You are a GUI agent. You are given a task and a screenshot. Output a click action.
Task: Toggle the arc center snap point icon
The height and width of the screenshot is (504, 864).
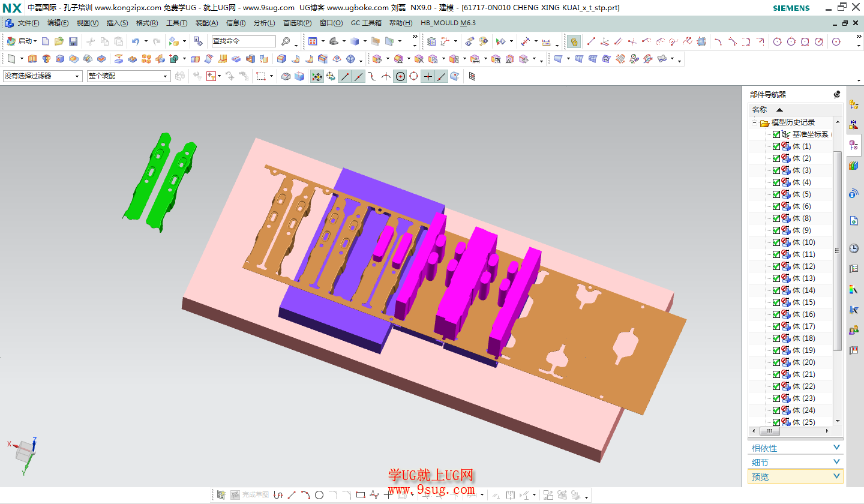coord(400,76)
